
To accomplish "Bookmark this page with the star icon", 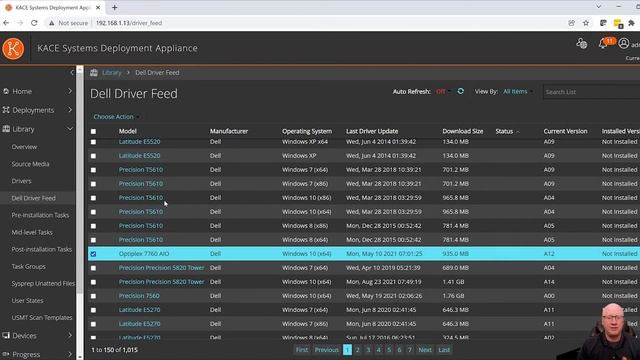I will coord(586,23).
